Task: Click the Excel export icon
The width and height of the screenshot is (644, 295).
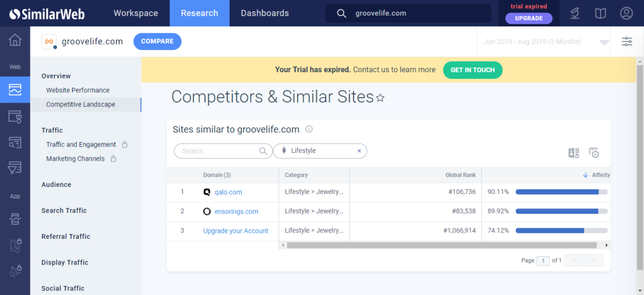Action: pyautogui.click(x=574, y=153)
